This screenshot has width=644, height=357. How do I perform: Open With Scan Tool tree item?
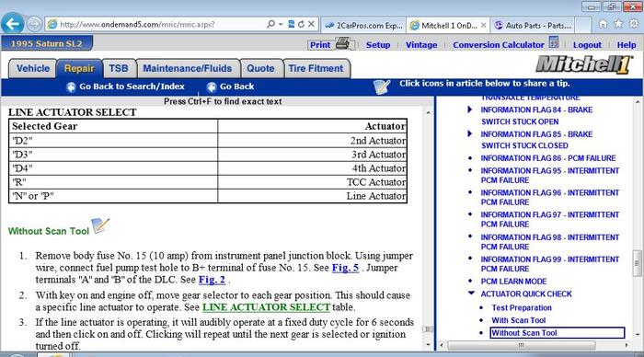click(x=519, y=320)
